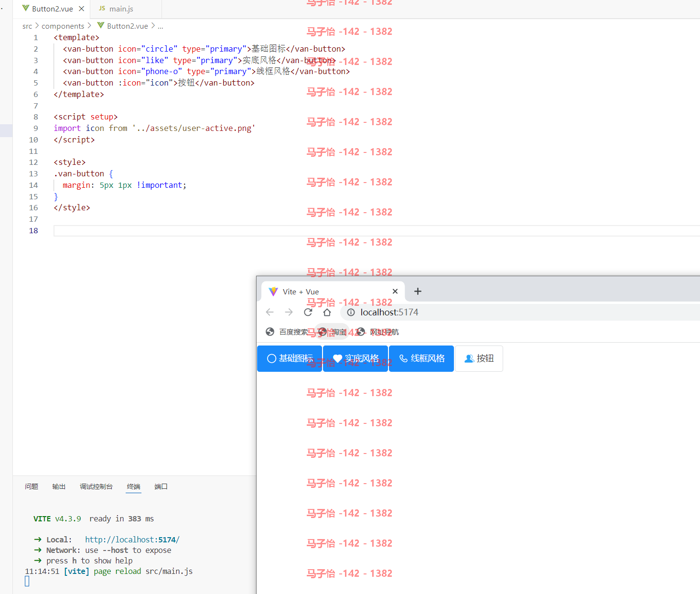
Task: Open the 淘宝 bookmark
Action: point(332,332)
